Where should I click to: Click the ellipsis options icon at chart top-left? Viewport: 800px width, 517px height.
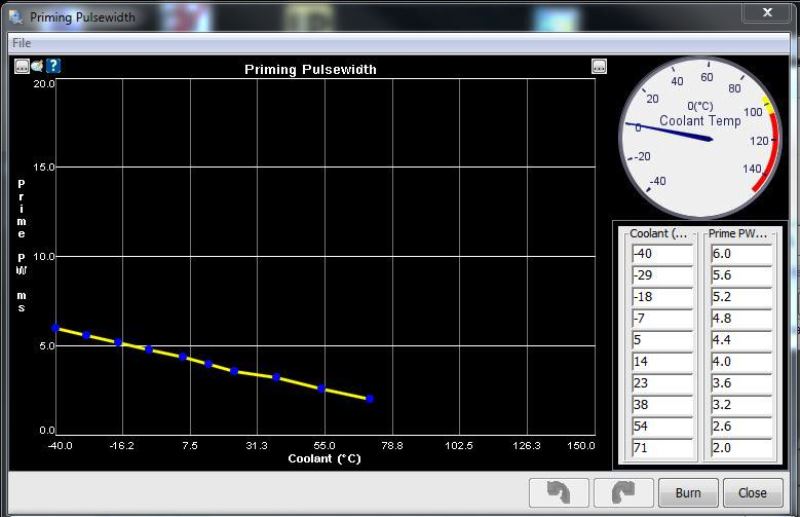22,66
